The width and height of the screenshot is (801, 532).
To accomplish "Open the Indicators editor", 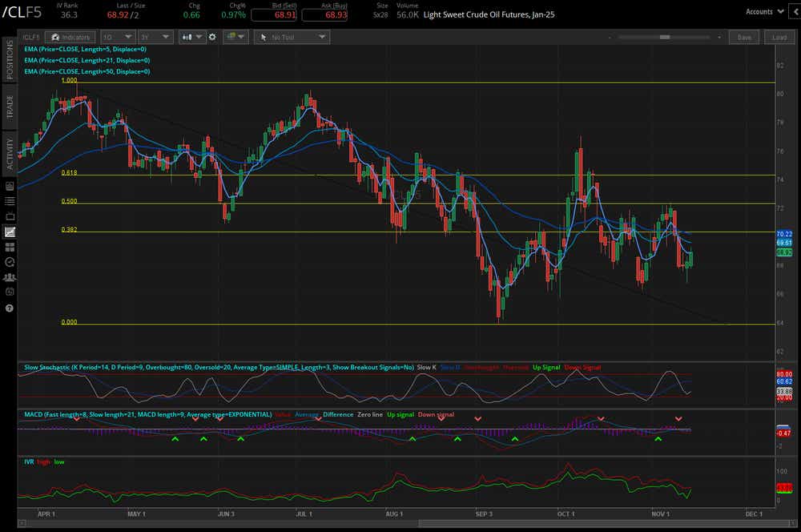I will (70, 37).
